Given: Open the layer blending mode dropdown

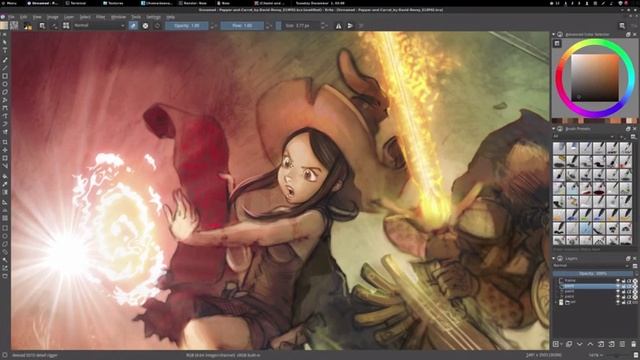Looking at the screenshot, I should coord(591,266).
